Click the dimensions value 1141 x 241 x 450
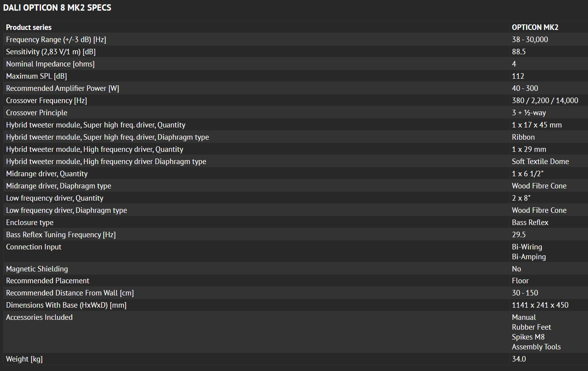Screen dimensions: 588x371 (540, 305)
